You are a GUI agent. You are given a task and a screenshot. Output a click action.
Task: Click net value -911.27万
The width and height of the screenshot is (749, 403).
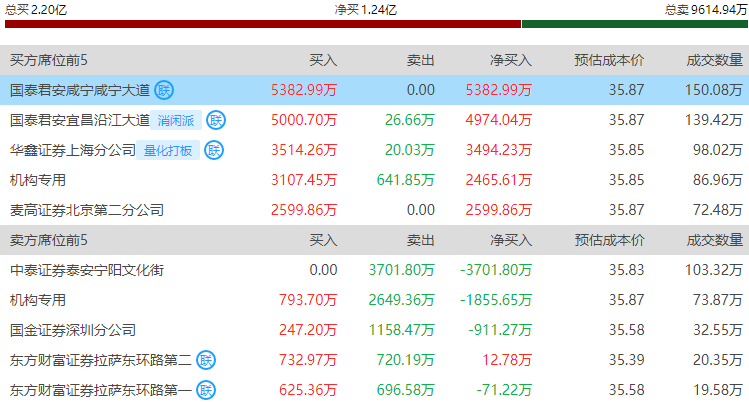pyautogui.click(x=500, y=330)
